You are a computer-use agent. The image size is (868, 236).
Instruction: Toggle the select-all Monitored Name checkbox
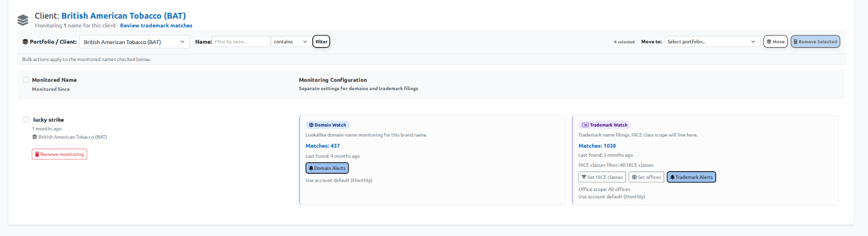tap(26, 80)
